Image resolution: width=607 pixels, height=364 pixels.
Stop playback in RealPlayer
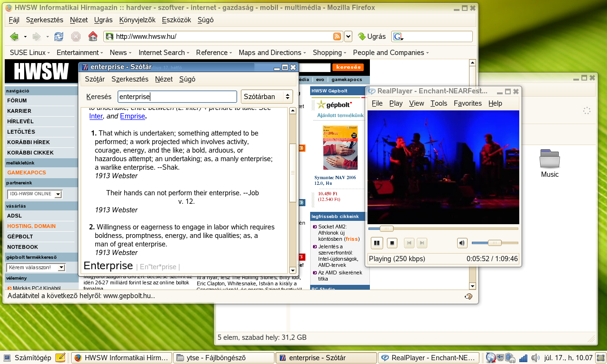pos(392,243)
